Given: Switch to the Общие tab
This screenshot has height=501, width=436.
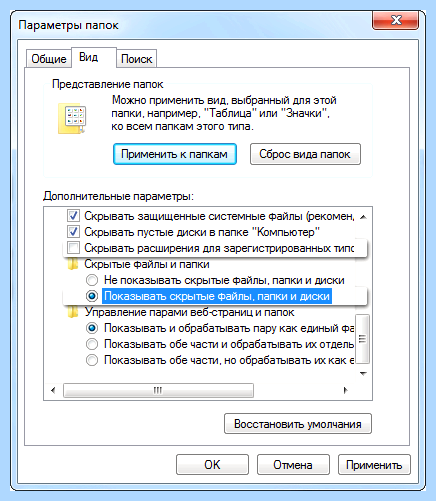Looking at the screenshot, I should point(49,59).
